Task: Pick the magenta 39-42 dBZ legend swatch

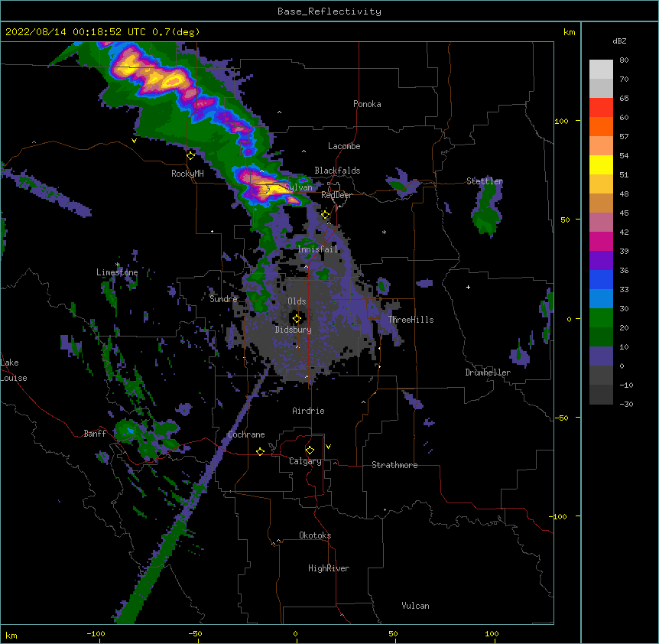Action: tap(601, 241)
